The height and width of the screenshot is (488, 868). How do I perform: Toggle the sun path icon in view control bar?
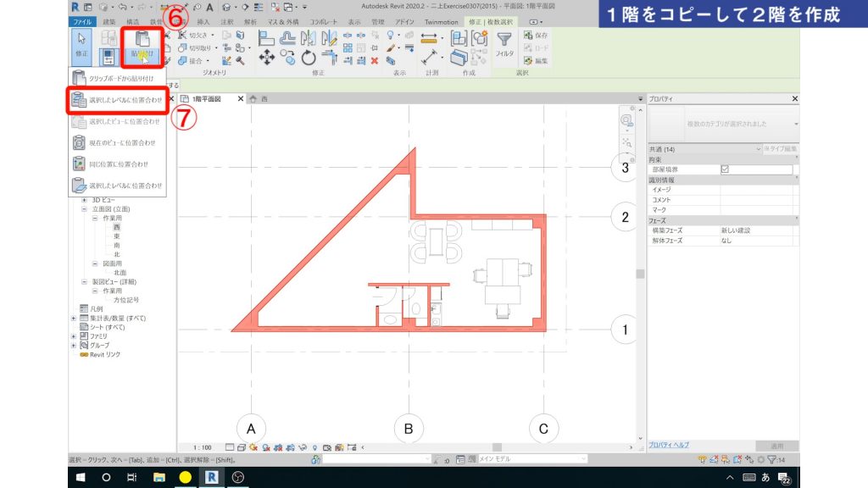click(x=253, y=446)
